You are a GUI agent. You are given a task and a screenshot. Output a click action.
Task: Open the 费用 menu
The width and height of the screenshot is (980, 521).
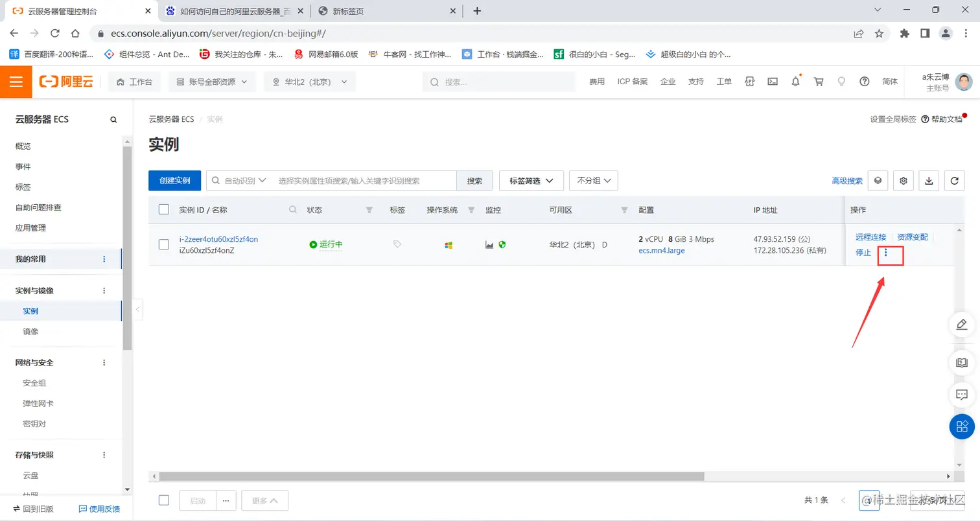pyautogui.click(x=597, y=82)
